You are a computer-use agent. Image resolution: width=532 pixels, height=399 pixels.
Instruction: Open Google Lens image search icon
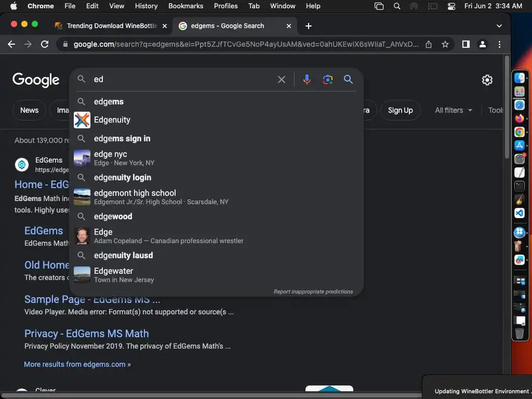327,79
